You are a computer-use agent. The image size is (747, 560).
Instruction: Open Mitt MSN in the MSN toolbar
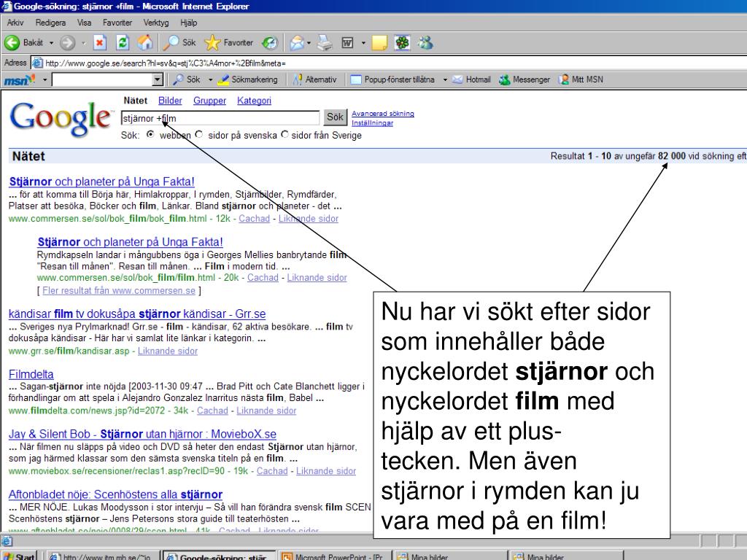(x=581, y=79)
